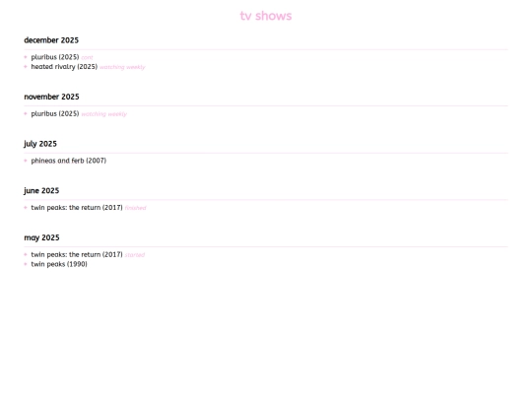Click 'heated rivalry (2025)' entry
Image resolution: width=532 pixels, height=399 pixels.
64,67
